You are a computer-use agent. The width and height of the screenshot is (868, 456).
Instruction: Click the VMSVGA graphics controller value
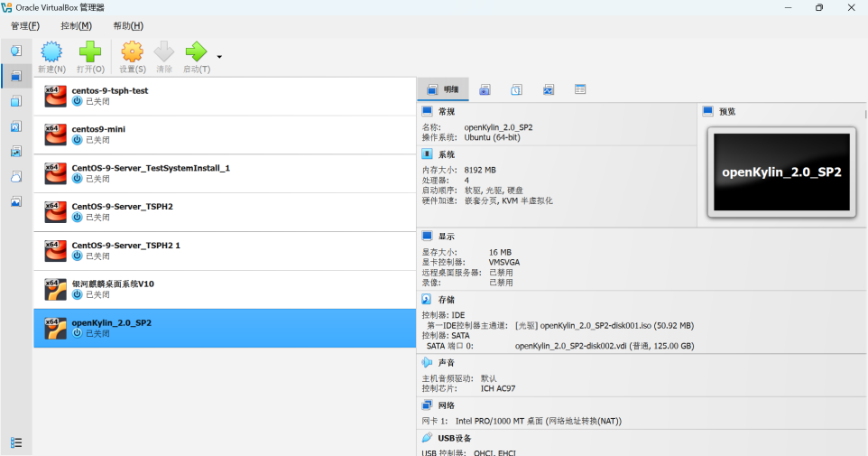click(504, 262)
